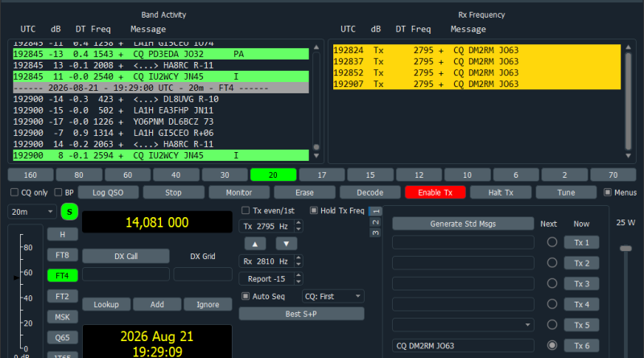The width and height of the screenshot is (644, 358).
Task: Click the Halt Tx button
Action: [501, 192]
